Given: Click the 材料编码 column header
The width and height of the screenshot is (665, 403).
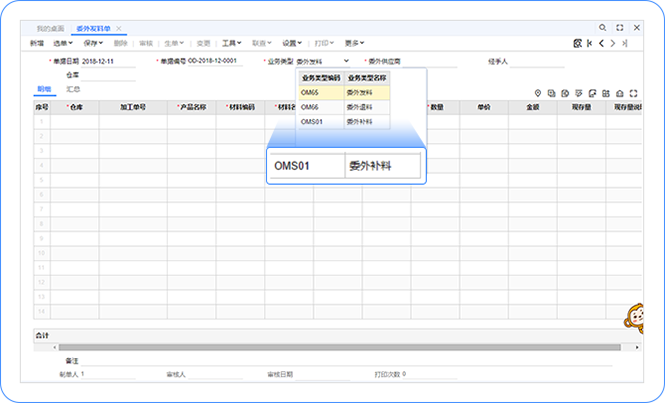Looking at the screenshot, I should pyautogui.click(x=240, y=107).
